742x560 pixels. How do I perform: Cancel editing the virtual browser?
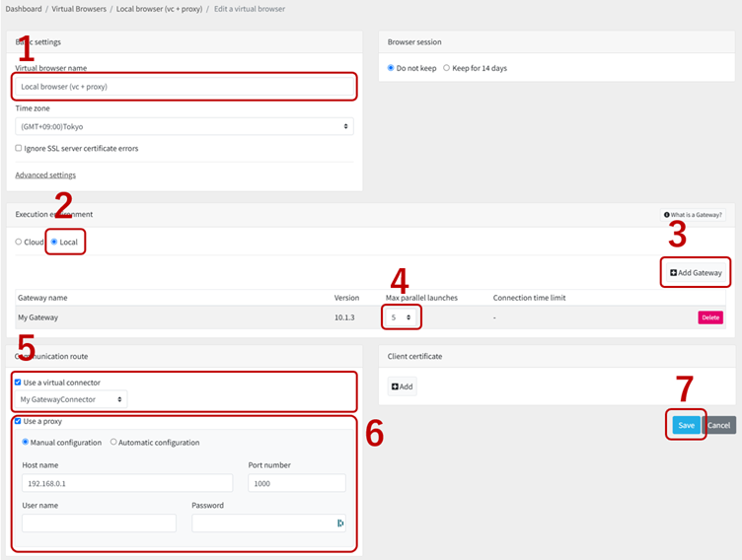[718, 425]
